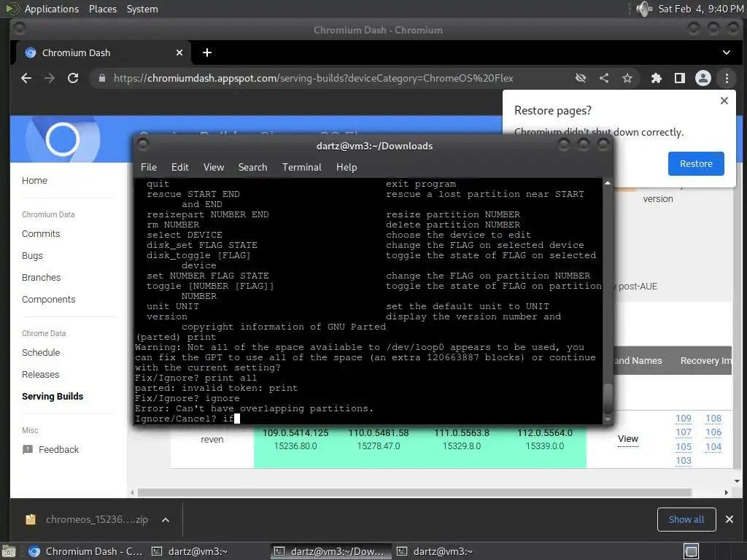Screen dimensions: 747x560
Task: Open the terminal Search menu
Action: (252, 167)
